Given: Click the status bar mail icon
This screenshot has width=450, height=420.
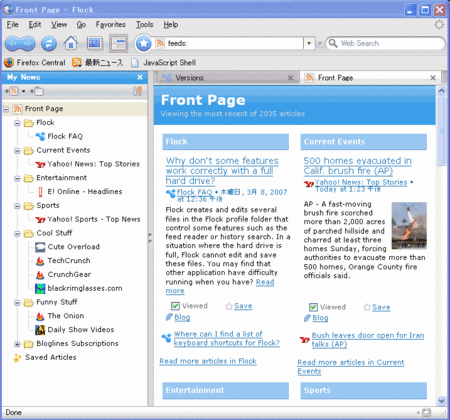Looking at the screenshot, I should [x=426, y=413].
